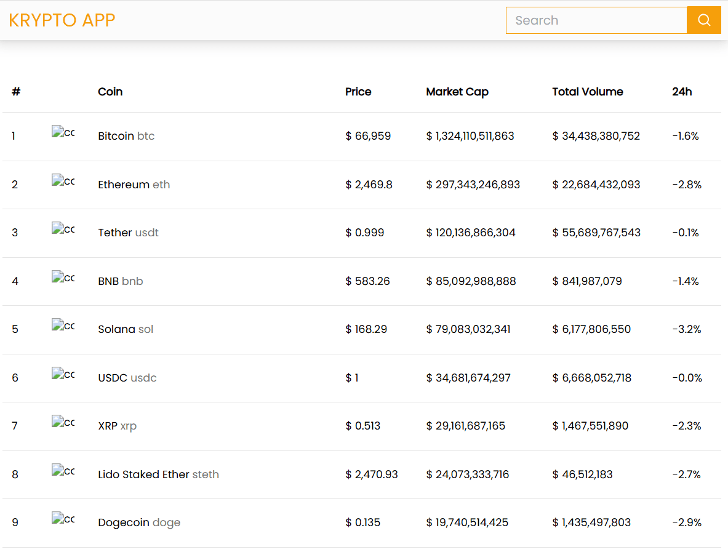
Task: Select Ethereum 24h change -2.8%
Action: click(687, 185)
